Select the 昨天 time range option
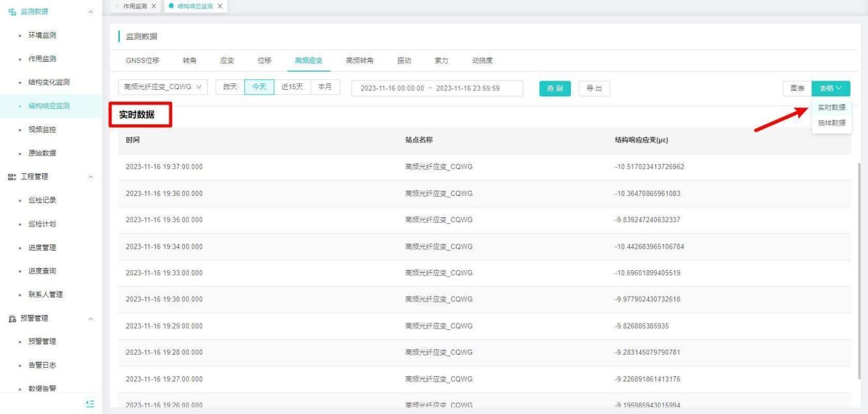The image size is (868, 414). (x=229, y=88)
